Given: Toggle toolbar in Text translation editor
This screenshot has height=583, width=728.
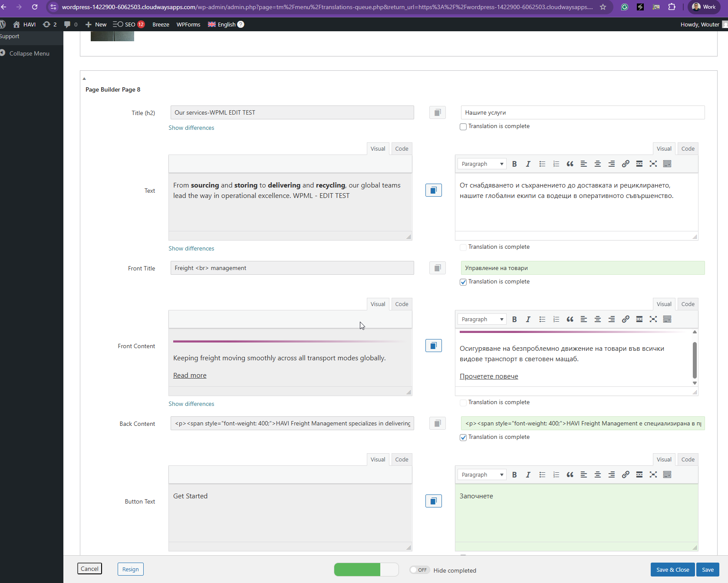Looking at the screenshot, I should (x=667, y=164).
